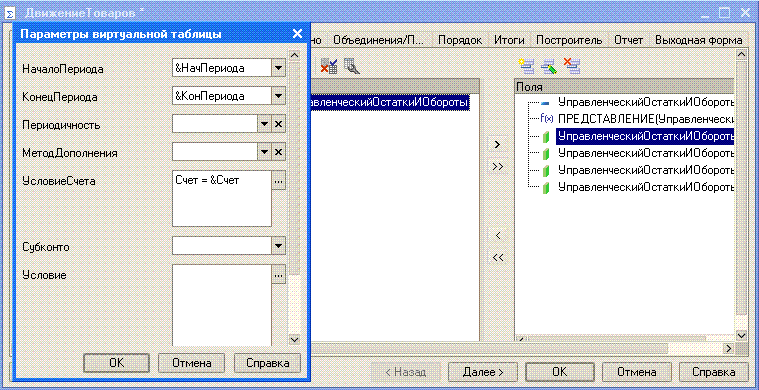This screenshot has height=390, width=759.
Task: Click the УсловиеСчета text box with Счет = &Счет
Action: point(222,198)
